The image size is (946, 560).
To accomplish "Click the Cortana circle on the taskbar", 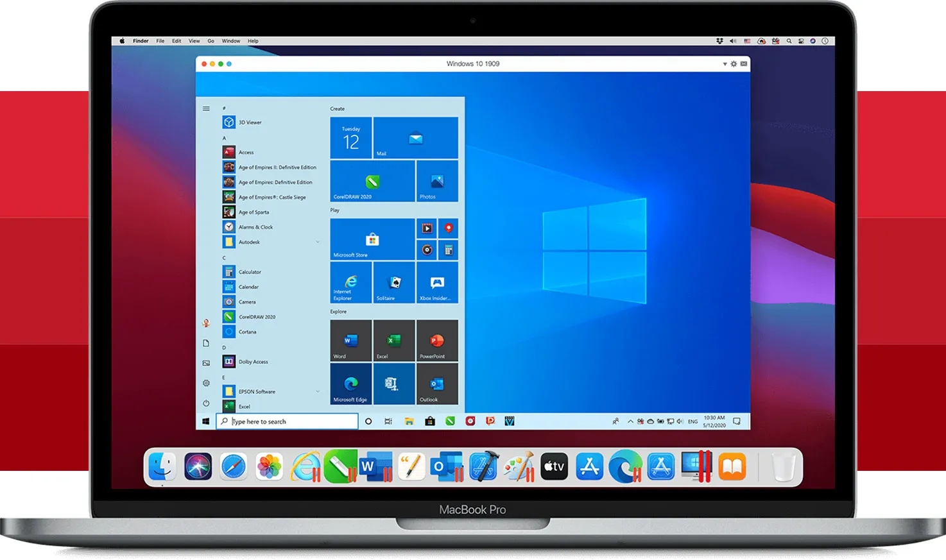I will 368,421.
